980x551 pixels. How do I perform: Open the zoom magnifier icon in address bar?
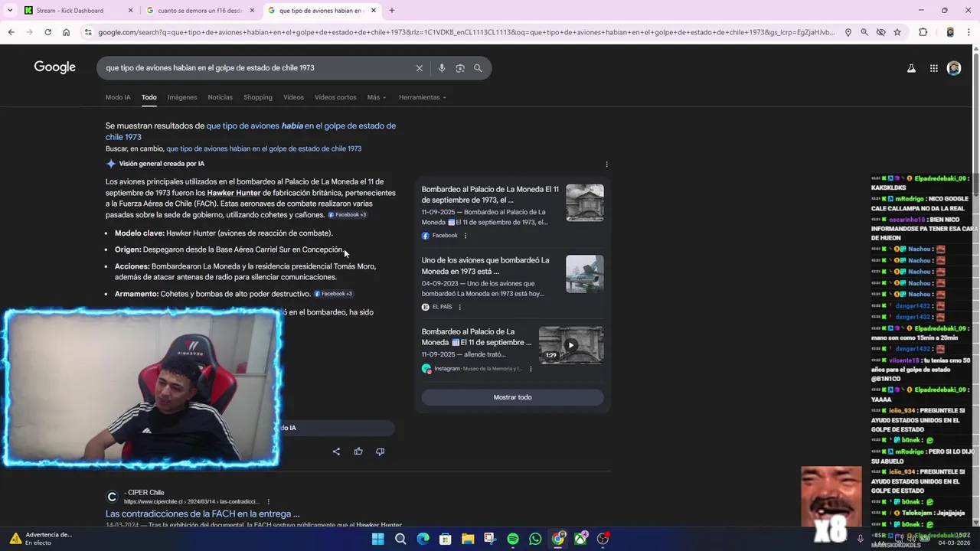pos(864,32)
